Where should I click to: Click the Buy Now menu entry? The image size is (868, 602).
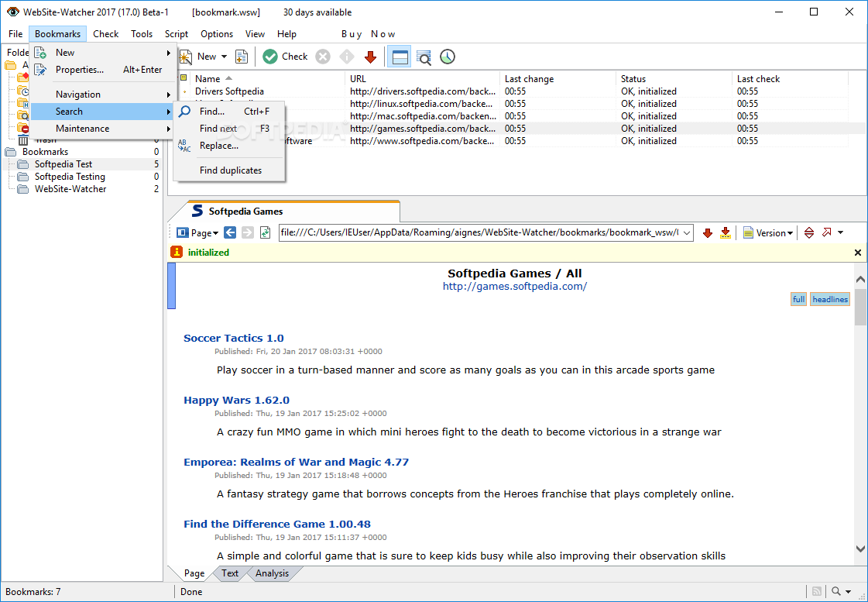pos(368,34)
